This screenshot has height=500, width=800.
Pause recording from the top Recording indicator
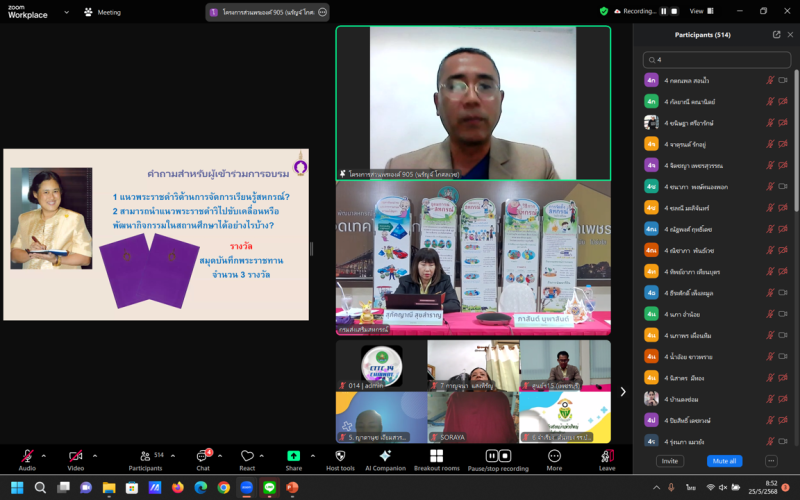(x=664, y=11)
